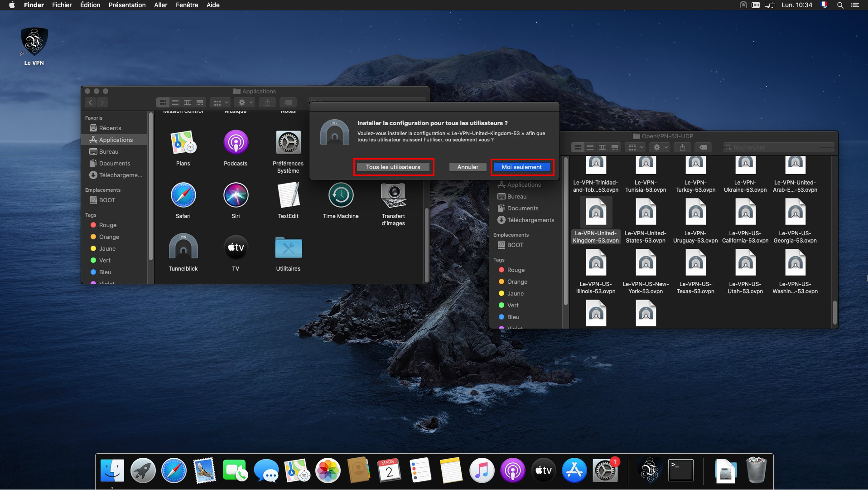Click share button in OpenVPN-53-UDP toolbar
This screenshot has width=868, height=490.
coord(682,147)
